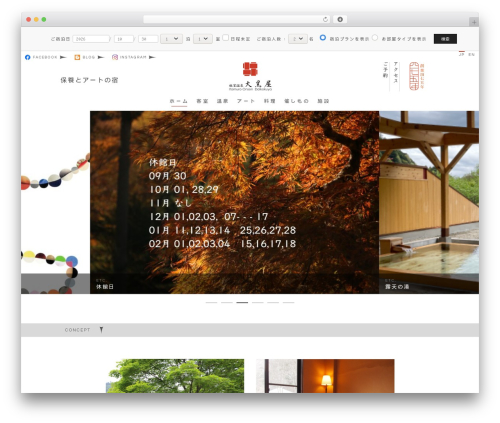Click the arrow flag after FACEBOOK
500x423 pixels.
point(63,57)
